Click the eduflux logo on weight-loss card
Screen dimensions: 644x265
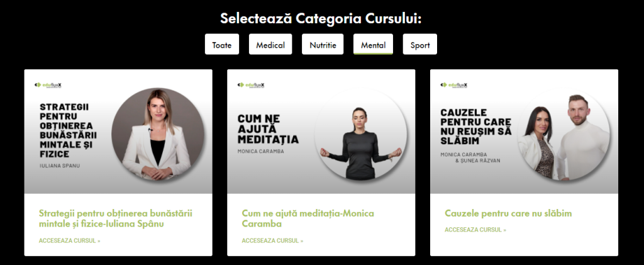[x=454, y=85]
